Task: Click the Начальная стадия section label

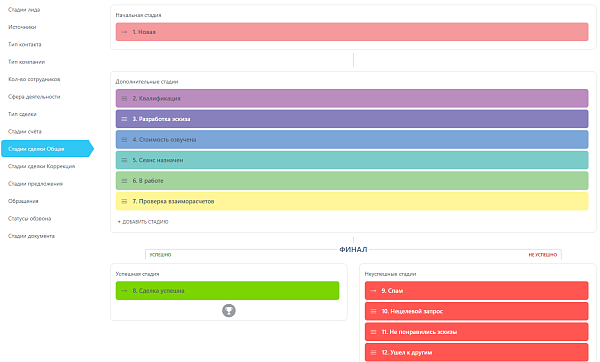Action: pos(138,15)
